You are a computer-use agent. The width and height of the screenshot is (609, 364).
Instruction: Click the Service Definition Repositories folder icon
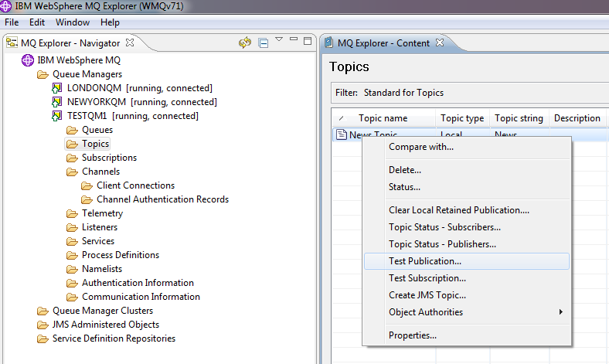click(43, 338)
